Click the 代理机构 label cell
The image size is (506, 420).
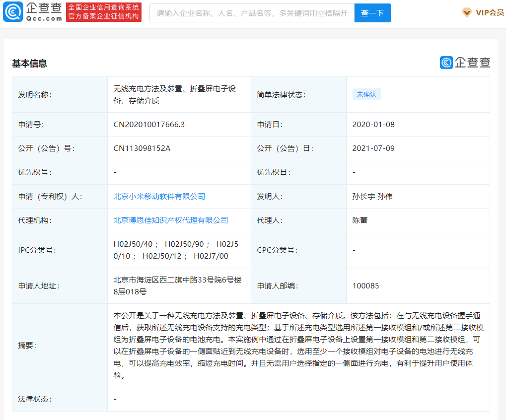point(60,220)
